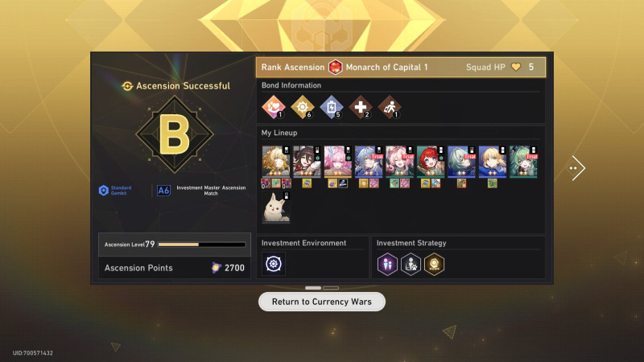This screenshot has width=644, height=362.
Task: Switch to the second page indicator
Action: pos(331,288)
